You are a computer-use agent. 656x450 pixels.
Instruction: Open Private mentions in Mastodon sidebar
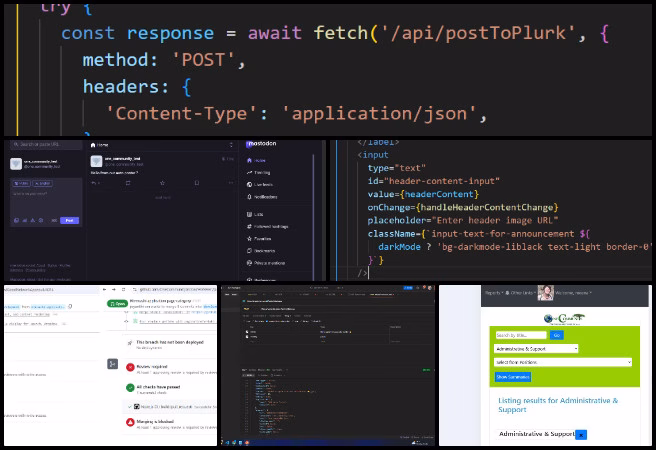coord(266,263)
